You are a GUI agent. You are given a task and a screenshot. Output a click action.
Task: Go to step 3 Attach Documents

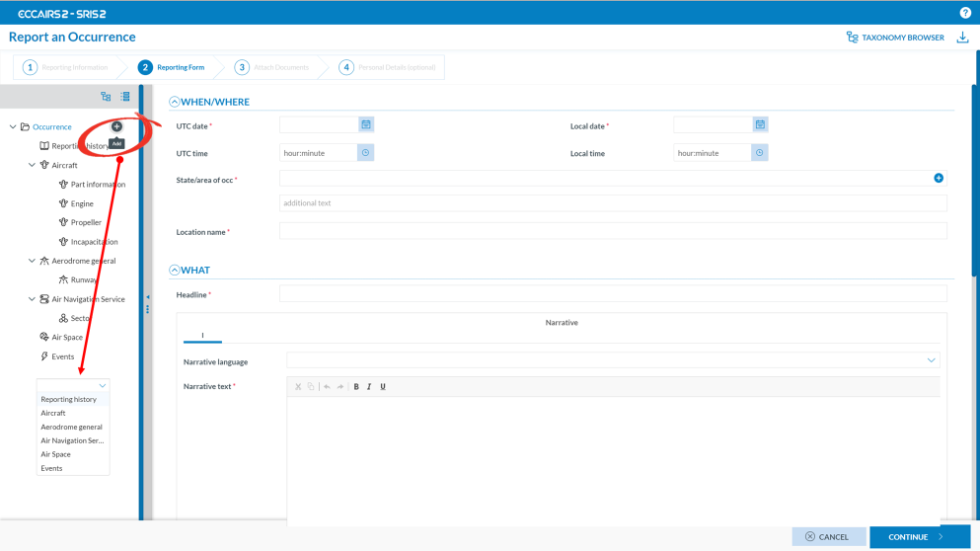pos(271,67)
